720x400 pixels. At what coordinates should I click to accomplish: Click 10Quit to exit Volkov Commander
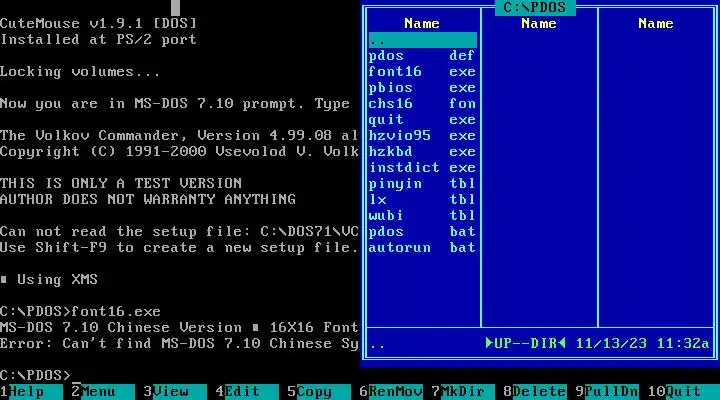(683, 391)
